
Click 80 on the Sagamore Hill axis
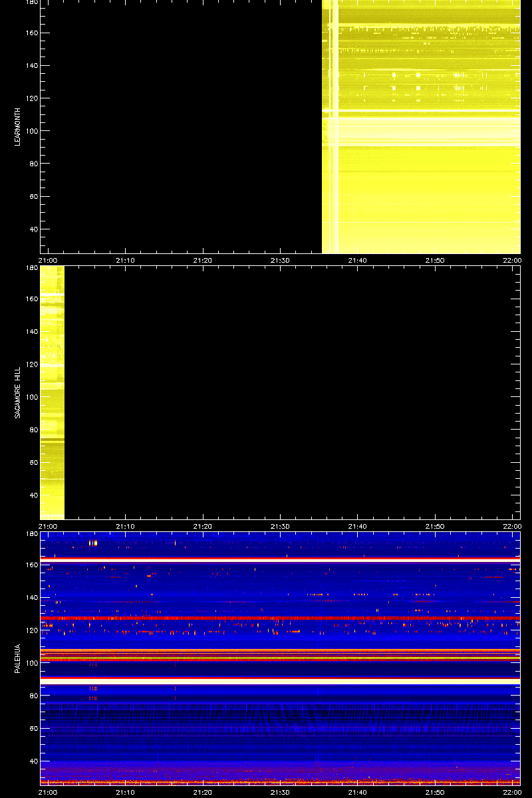pos(33,429)
